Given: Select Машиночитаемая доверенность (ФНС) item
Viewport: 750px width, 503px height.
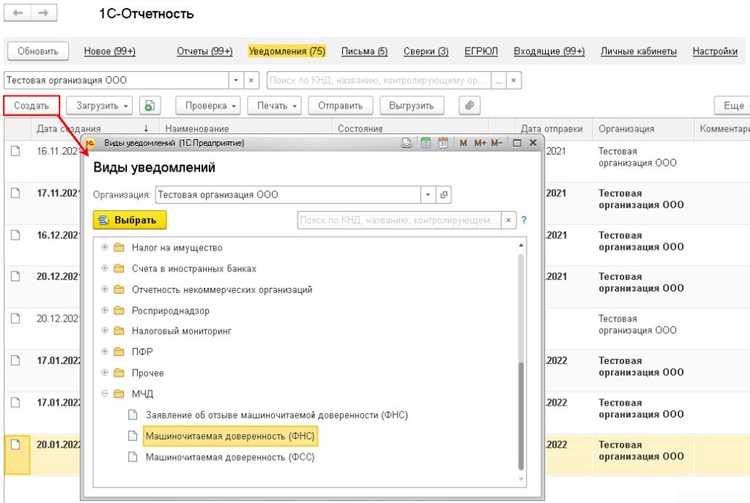Looking at the screenshot, I should (230, 436).
